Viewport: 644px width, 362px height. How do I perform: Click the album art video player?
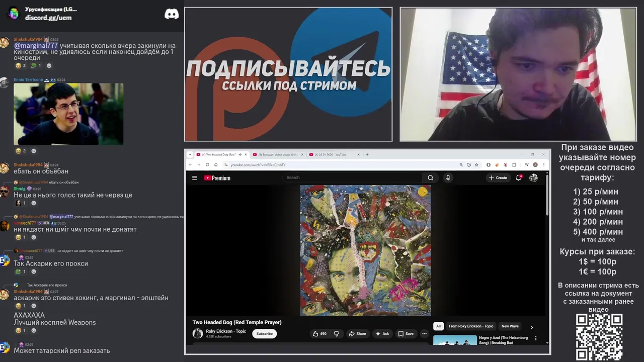365,250
